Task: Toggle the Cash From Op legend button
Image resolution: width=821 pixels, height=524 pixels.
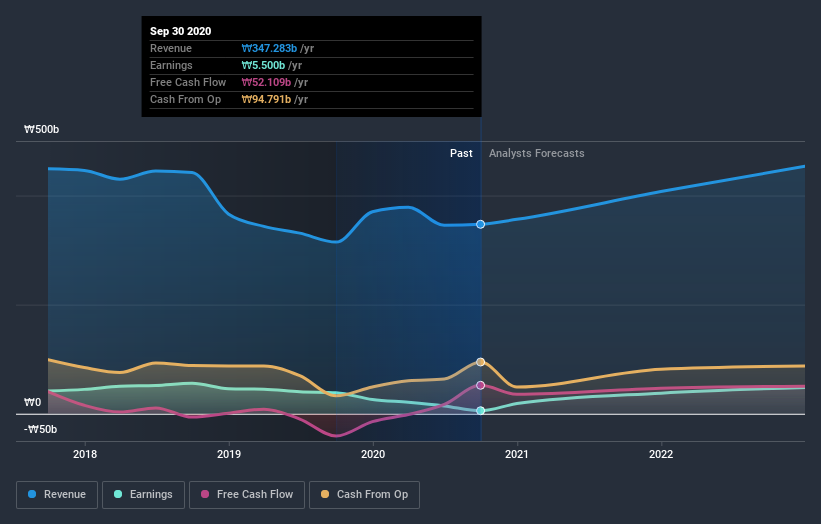Action: [364, 495]
